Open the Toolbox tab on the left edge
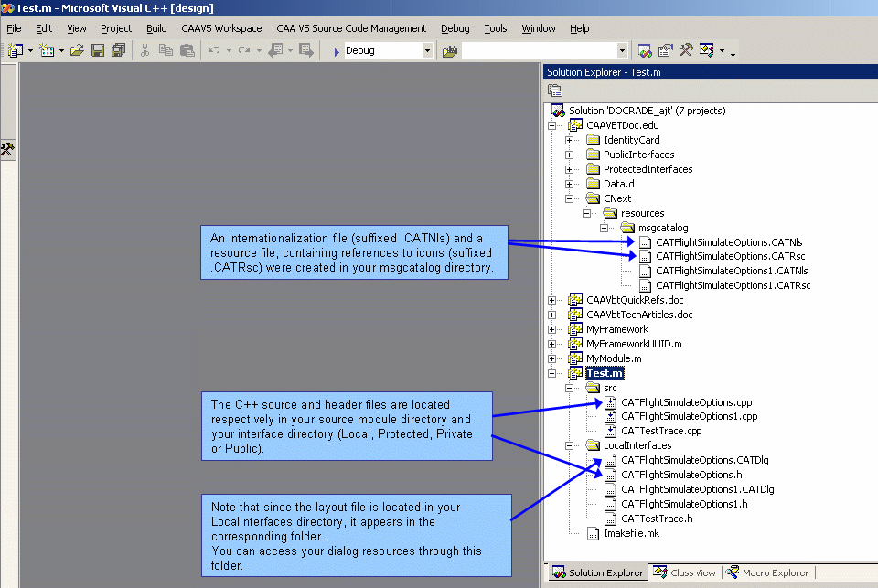Viewport: 878px width, 588px height. click(x=8, y=150)
